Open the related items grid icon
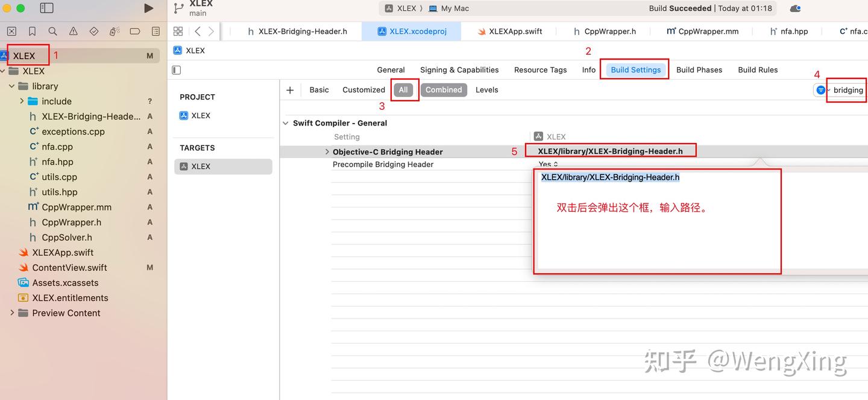868x400 pixels. [178, 31]
